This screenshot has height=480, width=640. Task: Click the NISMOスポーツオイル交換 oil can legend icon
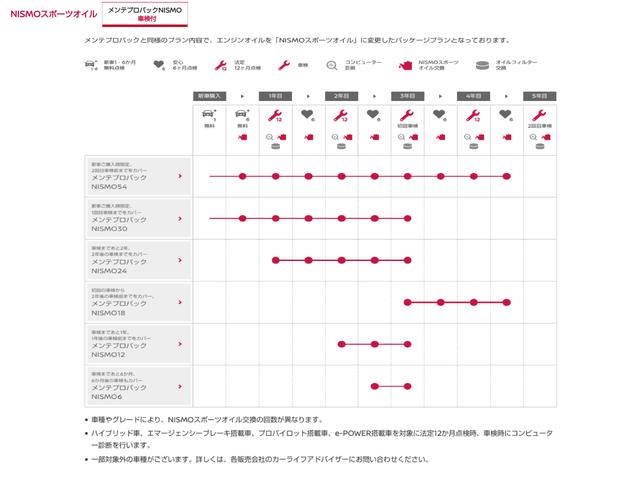(x=405, y=66)
